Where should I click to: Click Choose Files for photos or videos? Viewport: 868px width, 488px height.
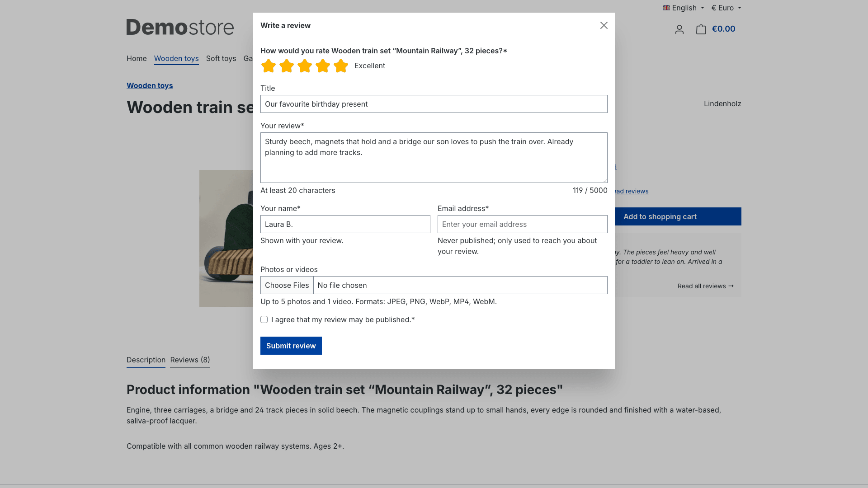click(x=287, y=285)
